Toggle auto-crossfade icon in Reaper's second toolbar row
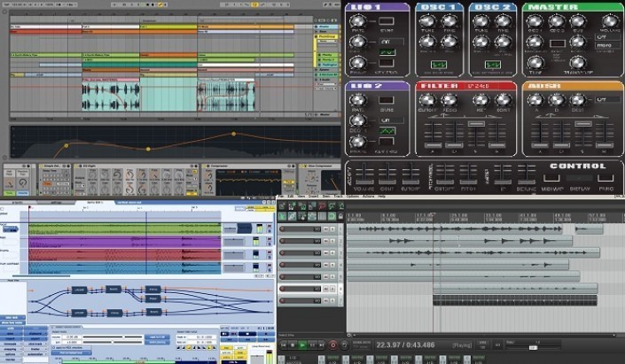Image resolution: width=625 pixels, height=364 pixels. [282, 216]
